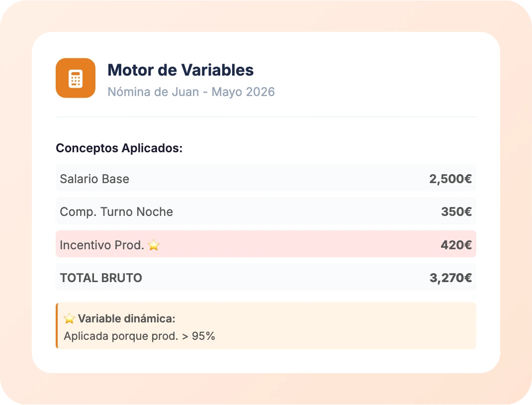Select the Salario Base label

tap(94, 179)
